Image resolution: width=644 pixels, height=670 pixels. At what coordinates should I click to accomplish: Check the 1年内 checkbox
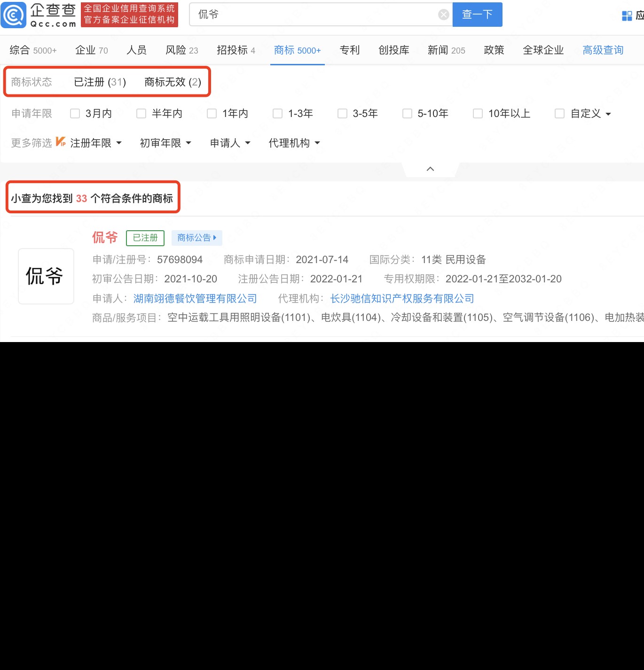coord(212,114)
